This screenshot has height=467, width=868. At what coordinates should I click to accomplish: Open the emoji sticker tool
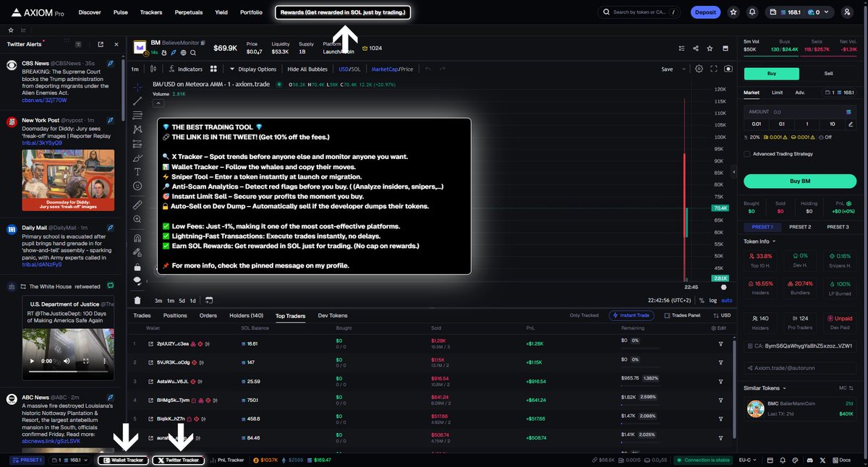pos(137,186)
